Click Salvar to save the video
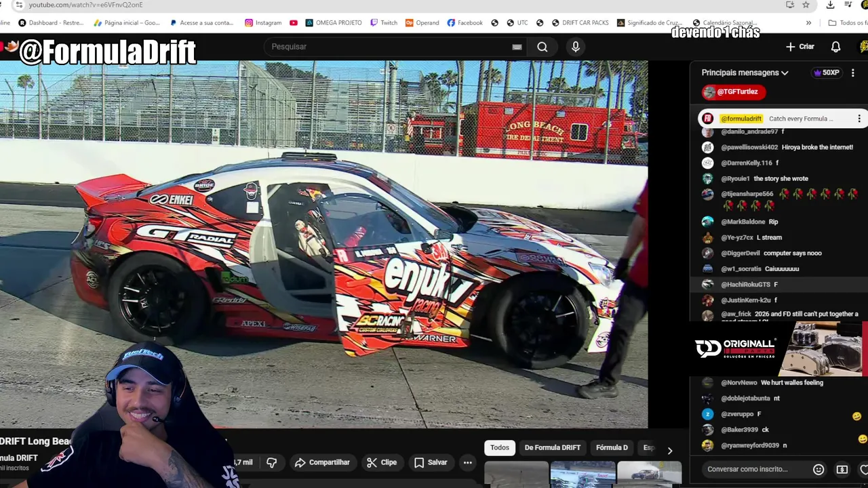 [x=431, y=462]
